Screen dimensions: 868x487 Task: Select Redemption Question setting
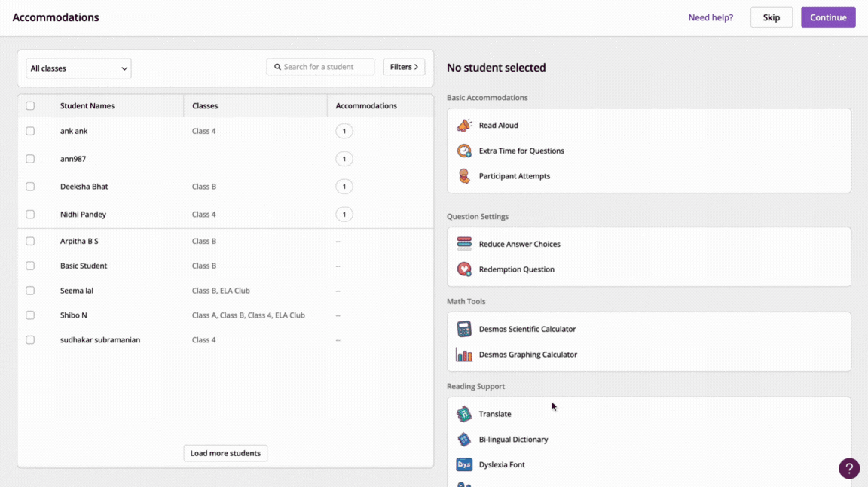(516, 269)
